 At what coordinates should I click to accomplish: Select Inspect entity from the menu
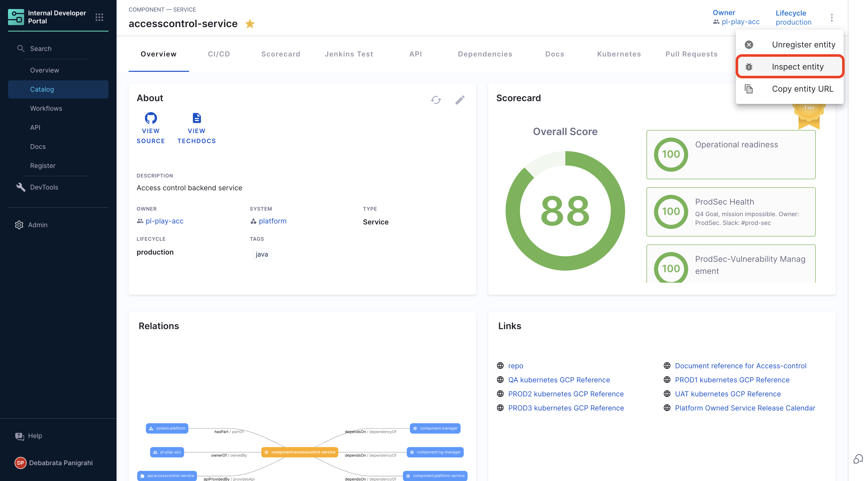coord(797,67)
